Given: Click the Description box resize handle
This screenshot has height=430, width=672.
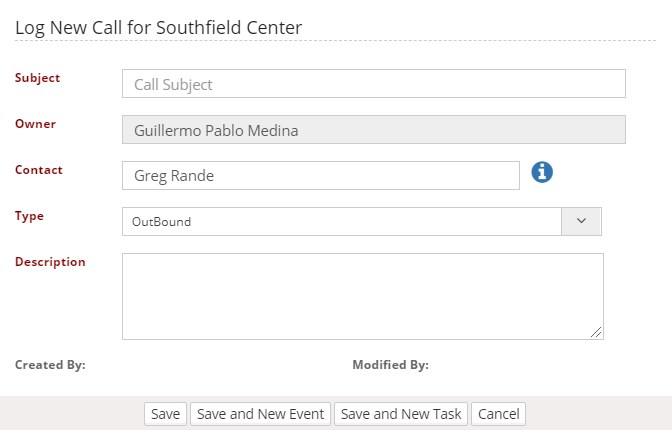Looking at the screenshot, I should tap(596, 332).
